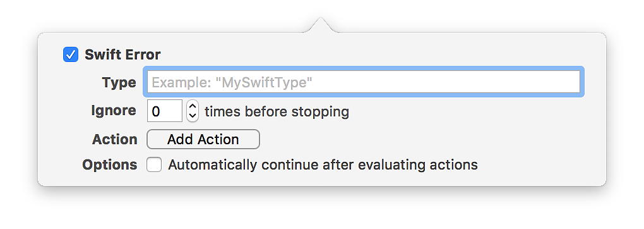Uncheck the Swift Error checkbox
Viewport: 644px width, 229px height.
[71, 54]
